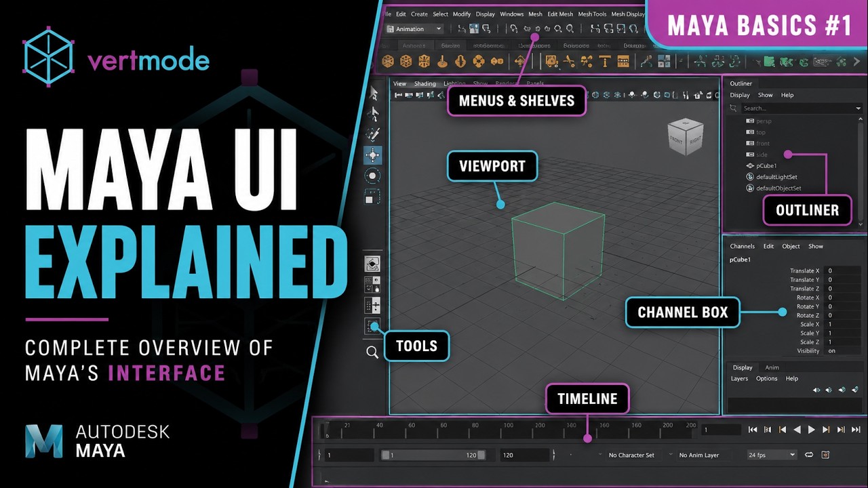Viewport: 868px width, 488px height.
Task: Step back one keyframe
Action: pyautogui.click(x=768, y=430)
